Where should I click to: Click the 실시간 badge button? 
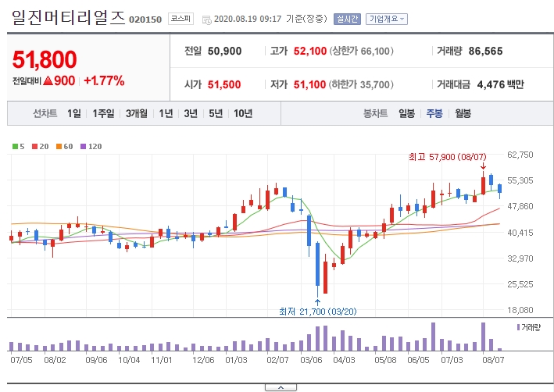click(347, 19)
